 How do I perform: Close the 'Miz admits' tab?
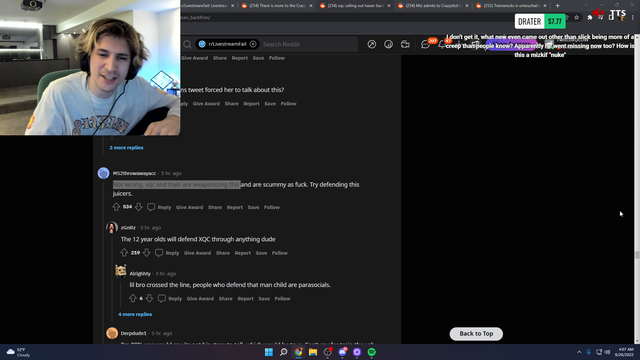(x=467, y=6)
